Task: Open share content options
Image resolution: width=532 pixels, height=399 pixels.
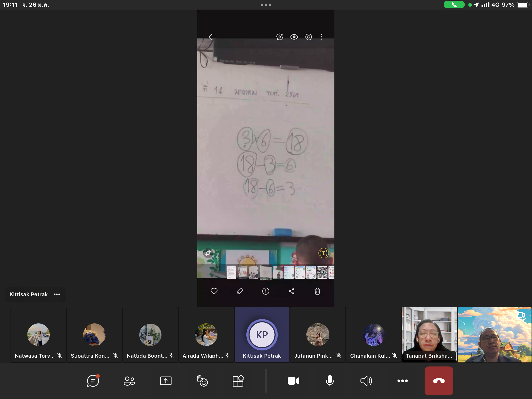Action: (x=166, y=381)
